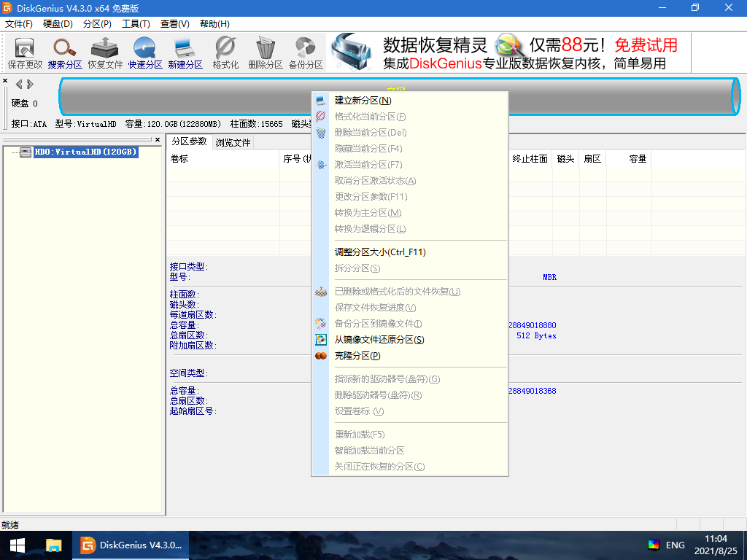Click the hard disk icon beside HD0
747x560 pixels.
pyautogui.click(x=26, y=152)
